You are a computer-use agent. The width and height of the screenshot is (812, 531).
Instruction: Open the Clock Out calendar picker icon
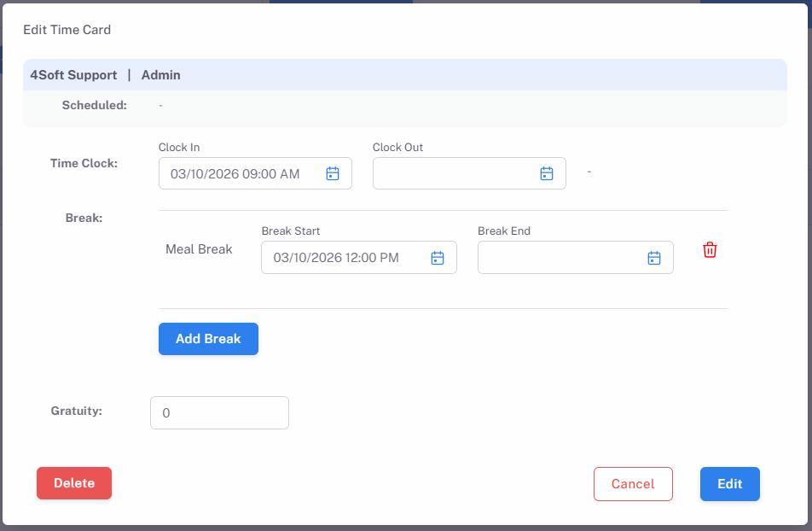[547, 173]
